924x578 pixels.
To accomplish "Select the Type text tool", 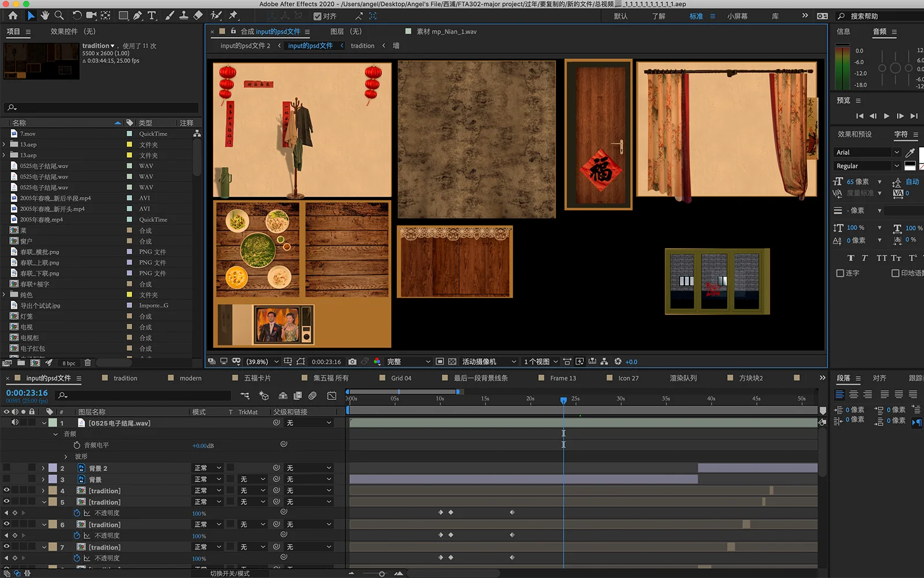I will point(152,16).
